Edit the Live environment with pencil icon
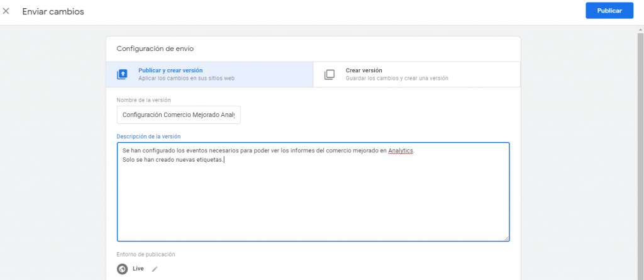 [x=155, y=269]
